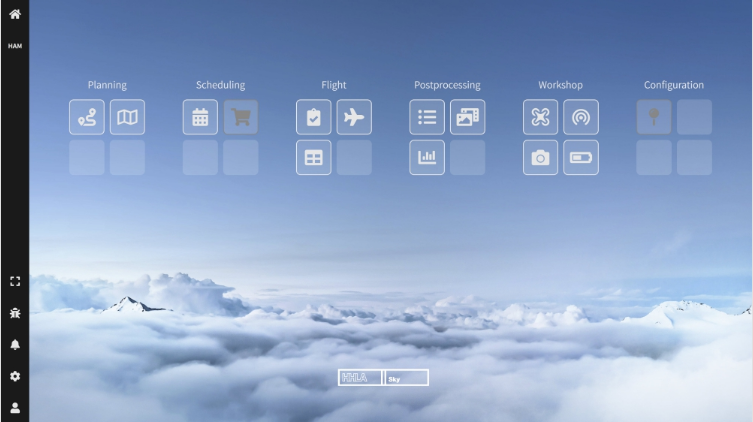This screenshot has height=422, width=753.
Task: Go to Home in the sidebar
Action: click(x=15, y=15)
